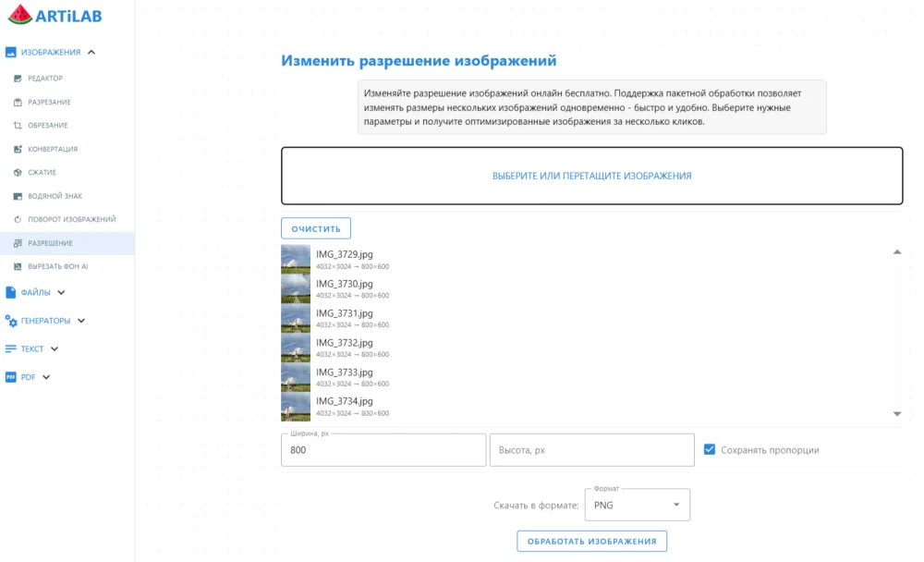
Task: Open the Обрезание menu item
Action: point(67,126)
